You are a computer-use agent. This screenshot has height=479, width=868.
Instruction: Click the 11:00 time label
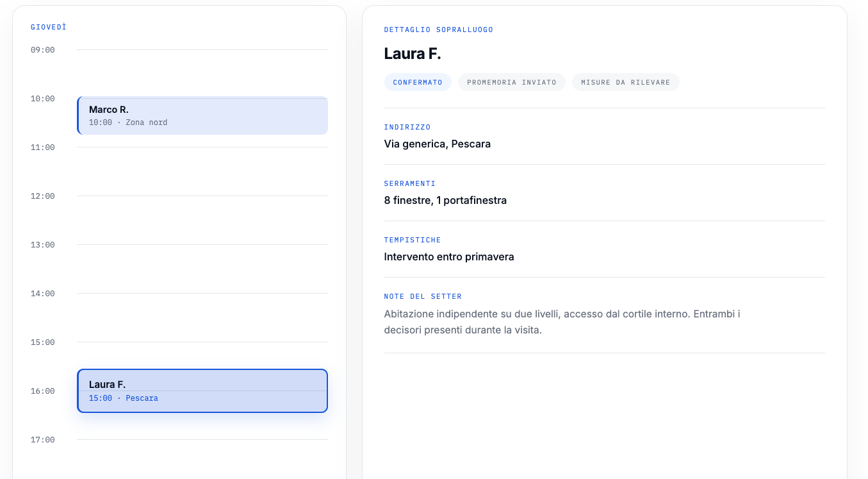[43, 147]
